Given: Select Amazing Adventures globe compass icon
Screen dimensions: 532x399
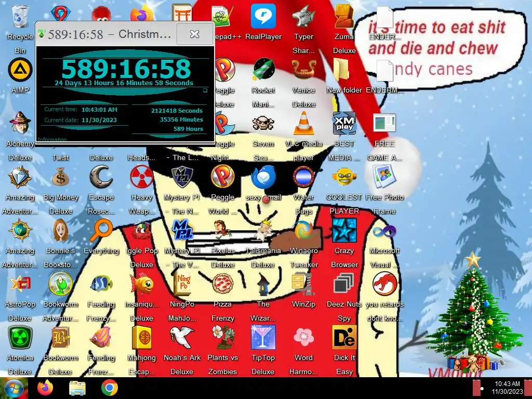Looking at the screenshot, I should (20, 230).
